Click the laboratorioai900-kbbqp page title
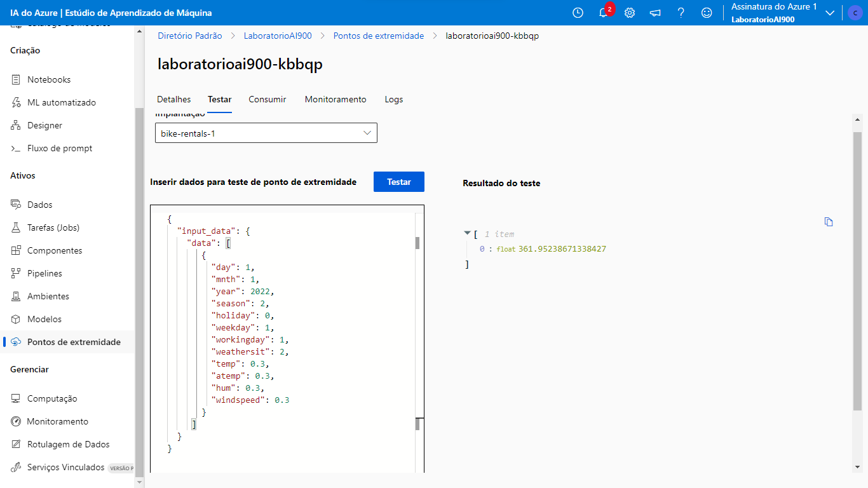The image size is (868, 488). 240,64
